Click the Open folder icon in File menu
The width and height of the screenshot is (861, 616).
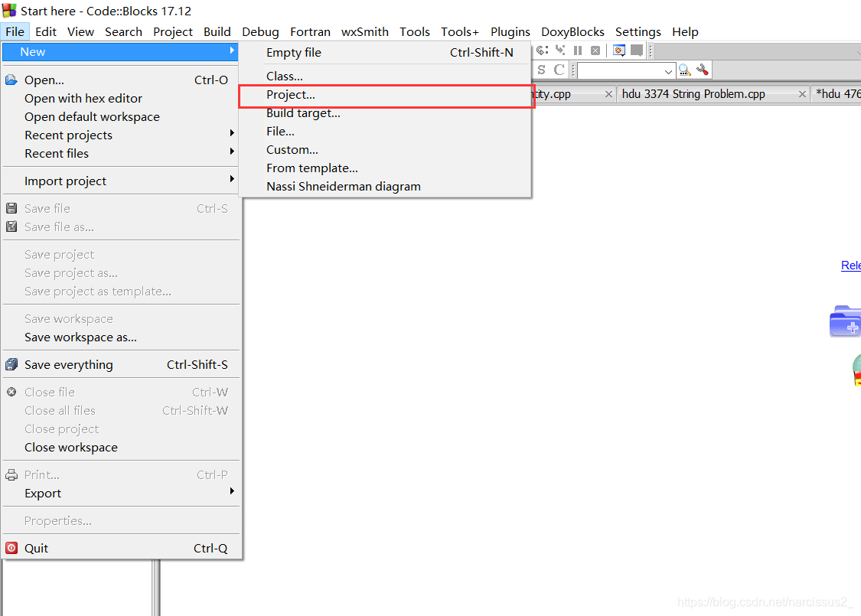tap(11, 80)
